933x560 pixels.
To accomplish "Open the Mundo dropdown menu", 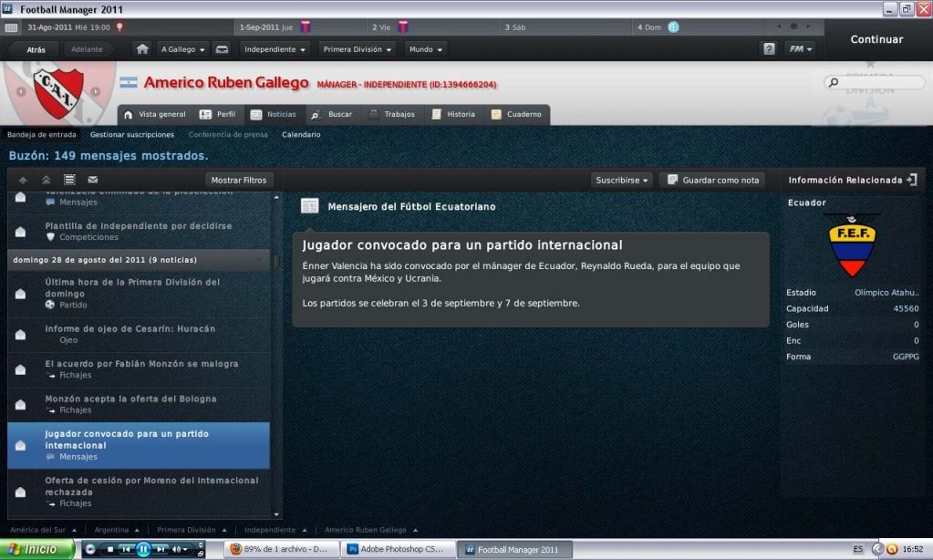I will click(x=426, y=49).
